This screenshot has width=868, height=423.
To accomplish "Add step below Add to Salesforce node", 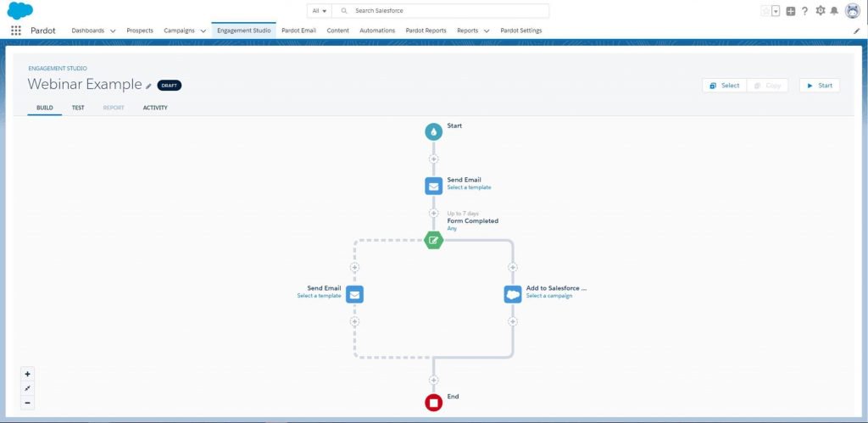I will pyautogui.click(x=513, y=321).
